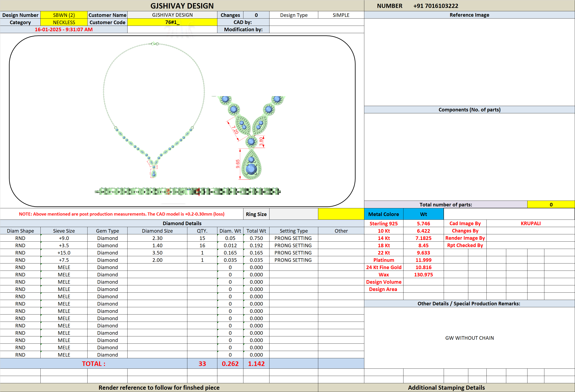Screen dimensions: 575x392
Task: Select the 9.65 dimension label
Action: coord(238,164)
